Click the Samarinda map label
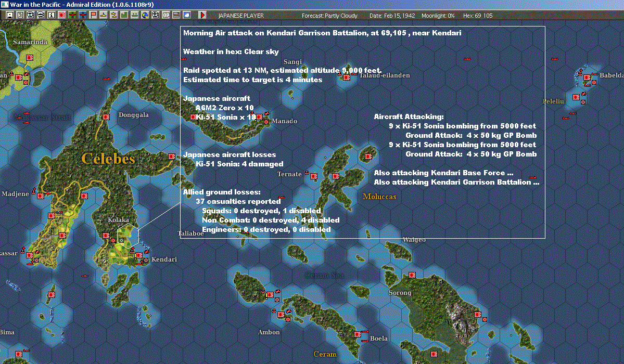 pos(30,42)
